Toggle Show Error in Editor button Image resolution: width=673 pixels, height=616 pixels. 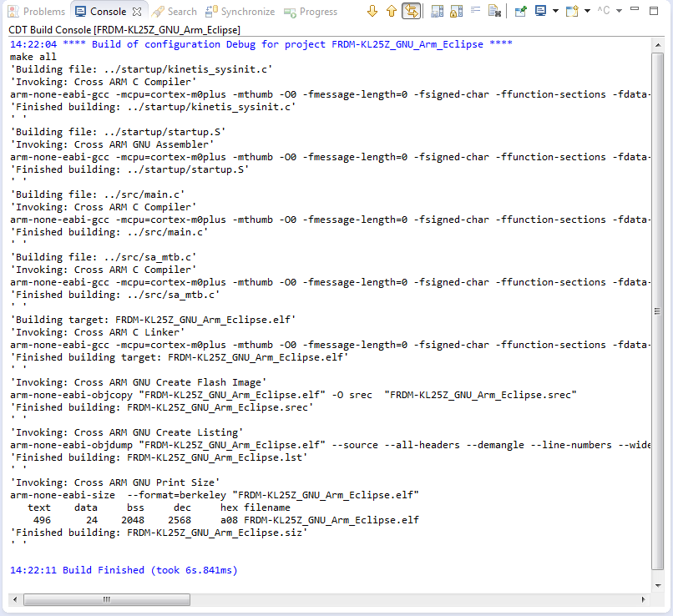point(411,11)
